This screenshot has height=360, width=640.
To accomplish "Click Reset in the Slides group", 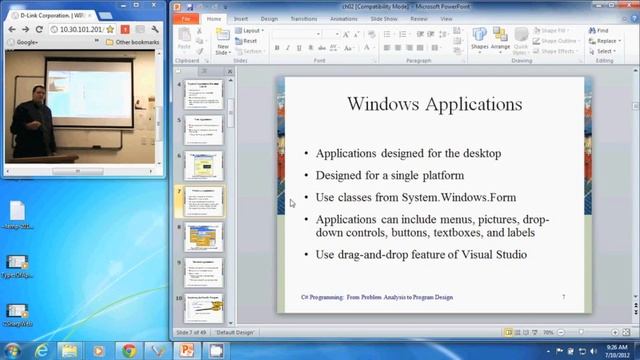I will 246,41.
